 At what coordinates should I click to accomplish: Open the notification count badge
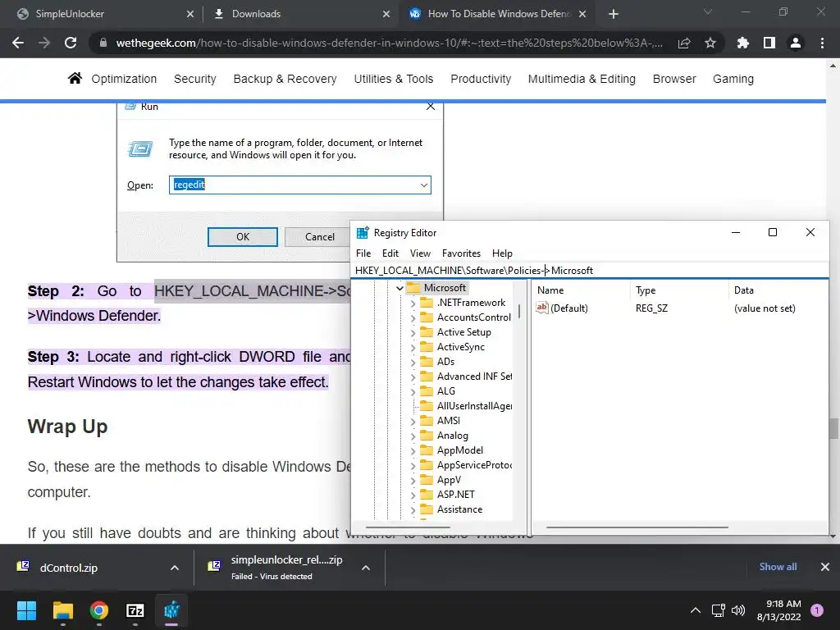817,610
